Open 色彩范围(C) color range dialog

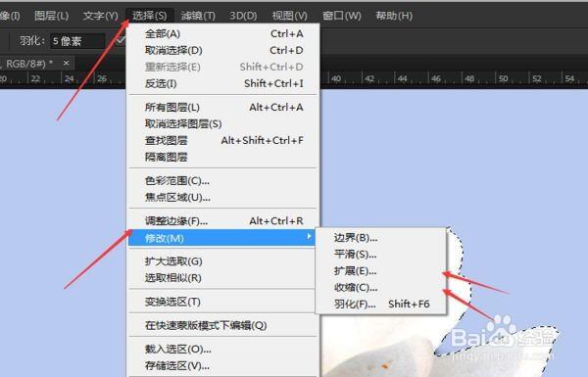click(223, 181)
